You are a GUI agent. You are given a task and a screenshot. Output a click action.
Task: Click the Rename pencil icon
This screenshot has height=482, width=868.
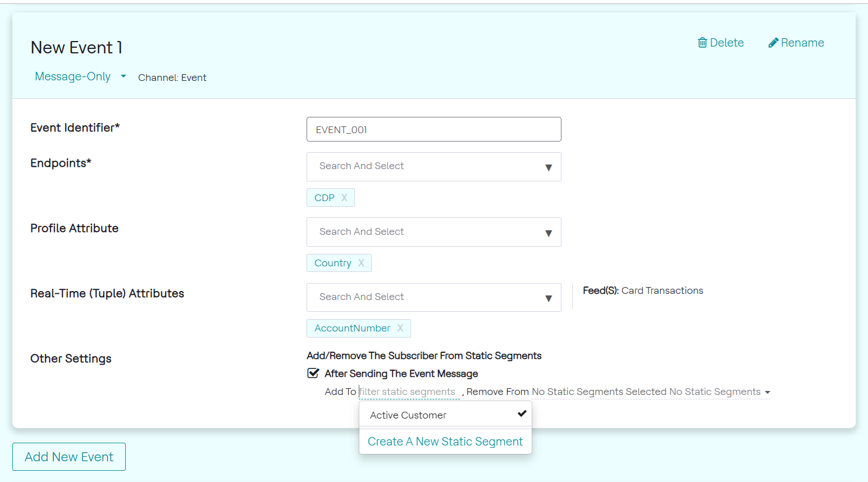pyautogui.click(x=773, y=43)
